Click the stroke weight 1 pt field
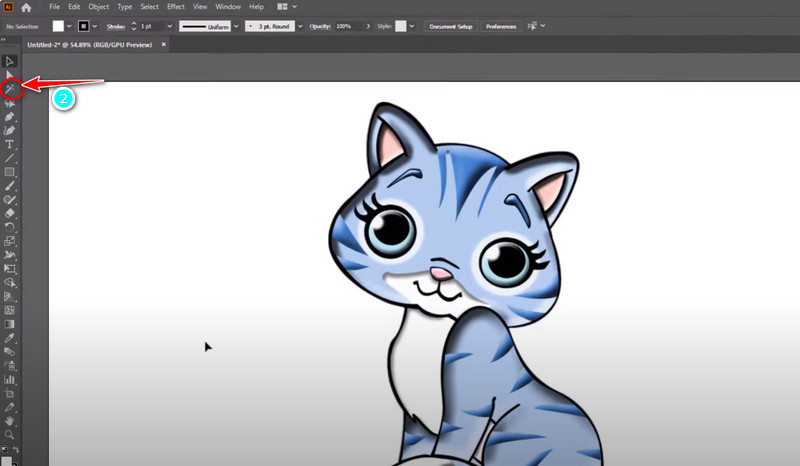Image resolution: width=800 pixels, height=466 pixels. 152,26
